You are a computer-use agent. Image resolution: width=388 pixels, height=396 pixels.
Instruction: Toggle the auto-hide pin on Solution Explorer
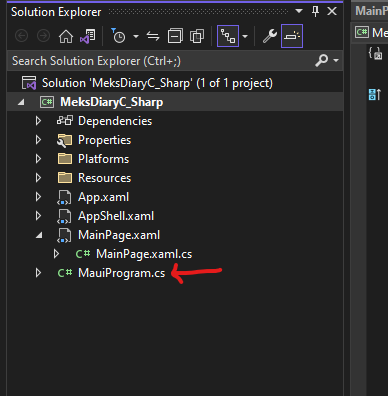click(315, 12)
